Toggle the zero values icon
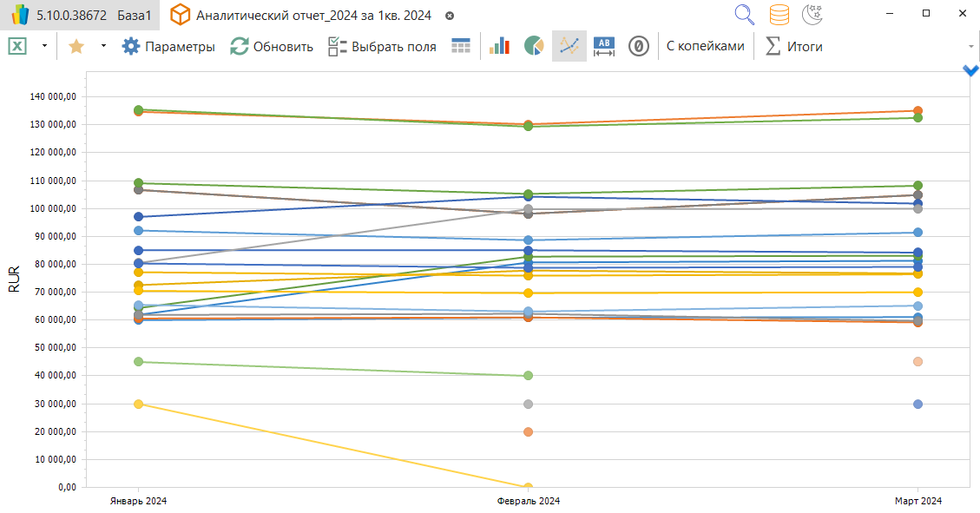Image resolution: width=980 pixels, height=513 pixels. coord(639,46)
